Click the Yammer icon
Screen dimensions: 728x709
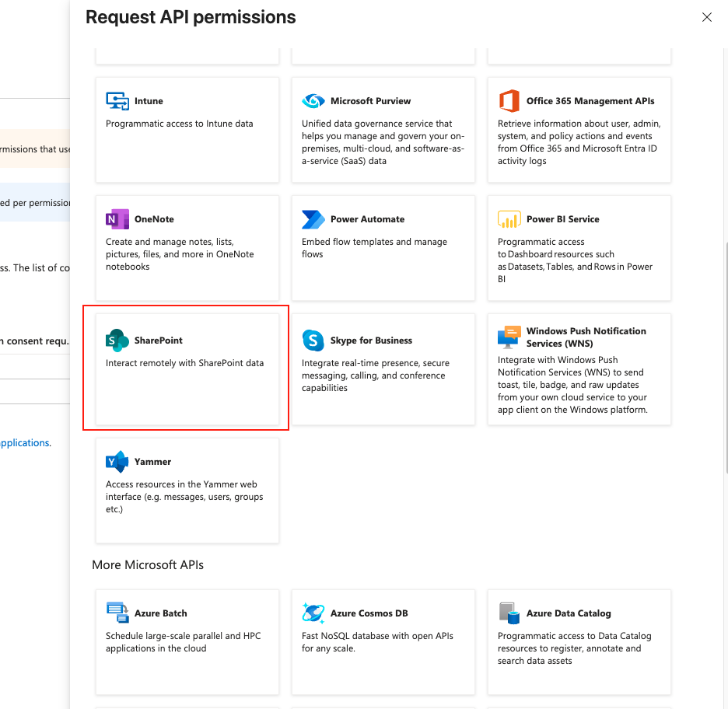coord(117,461)
